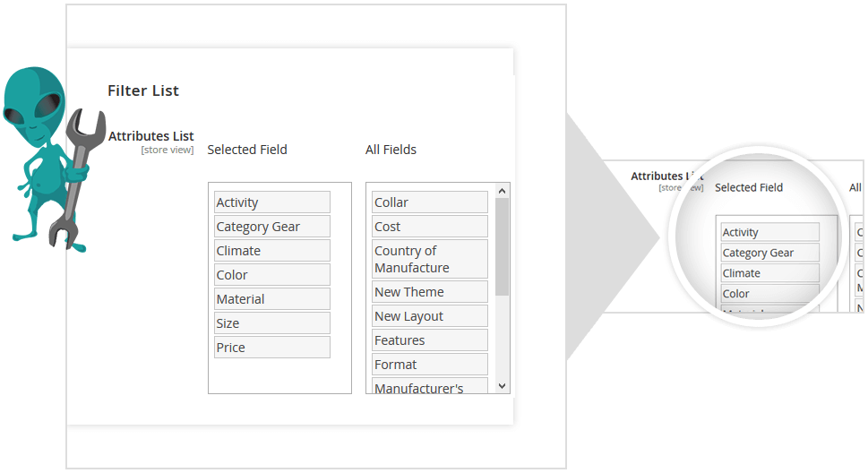This screenshot has height=473, width=868.
Task: Select Material attribute item
Action: (x=272, y=299)
